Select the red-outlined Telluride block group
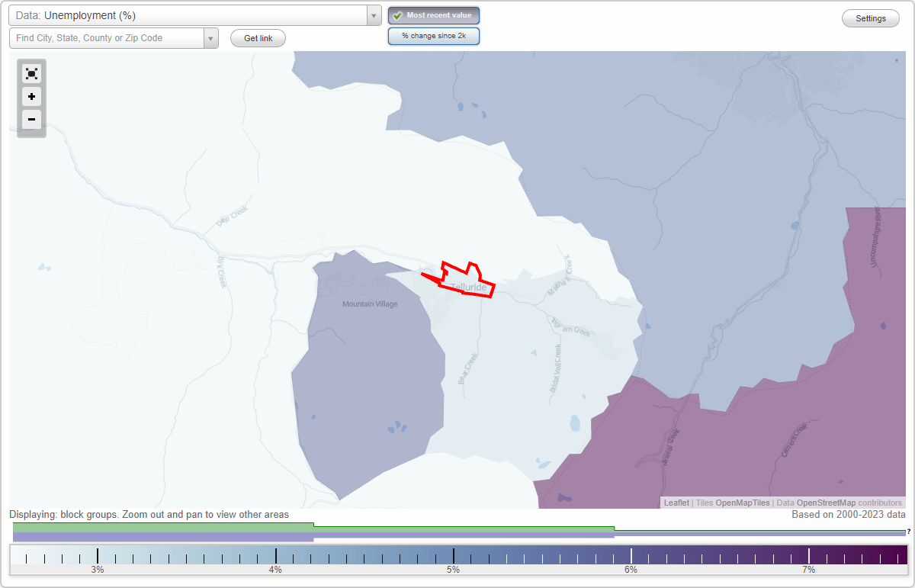The image size is (915, 588). (465, 282)
